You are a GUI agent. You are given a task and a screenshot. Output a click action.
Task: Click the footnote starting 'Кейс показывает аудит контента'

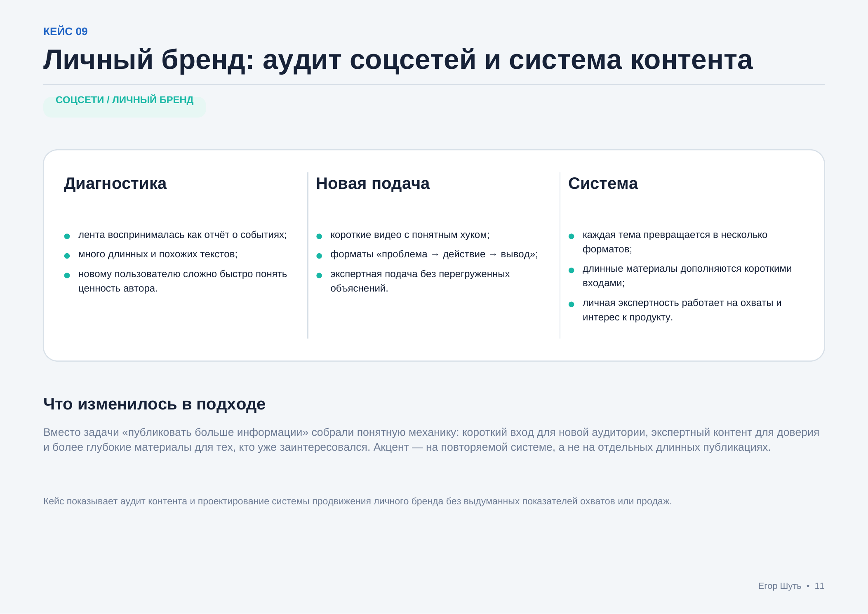pos(358,501)
